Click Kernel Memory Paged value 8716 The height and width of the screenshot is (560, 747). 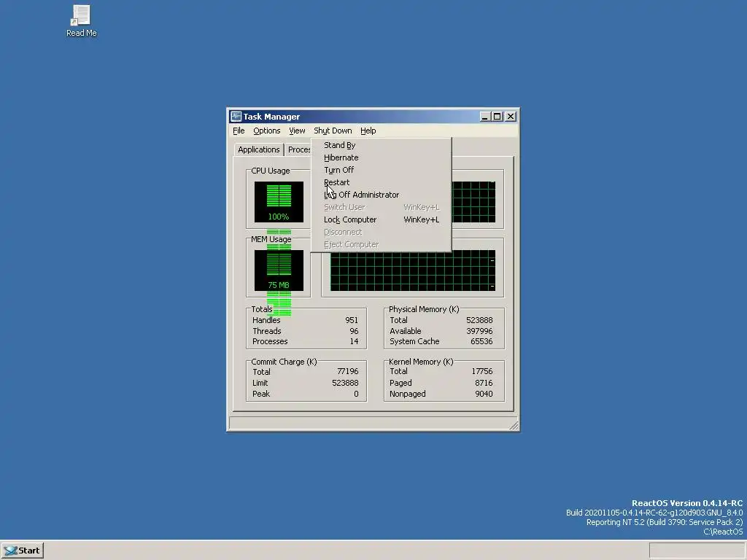pos(484,383)
